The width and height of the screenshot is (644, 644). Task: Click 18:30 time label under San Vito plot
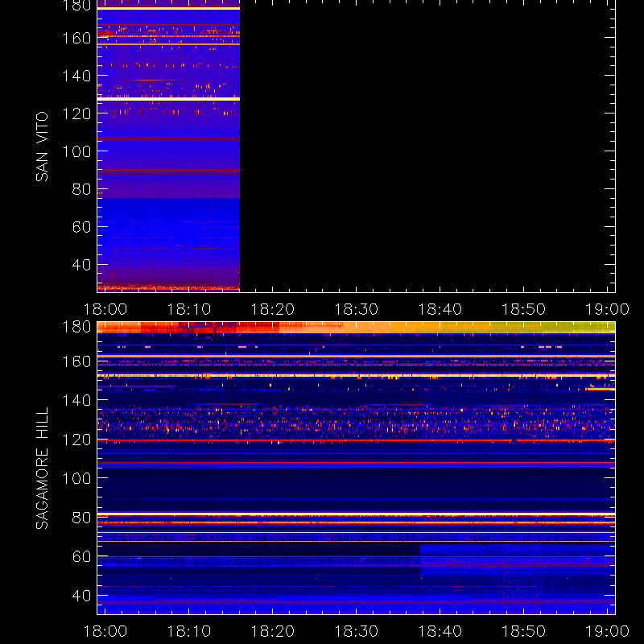coord(357,309)
